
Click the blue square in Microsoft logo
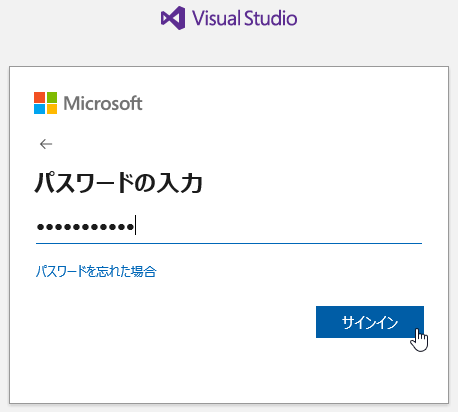coord(39,109)
